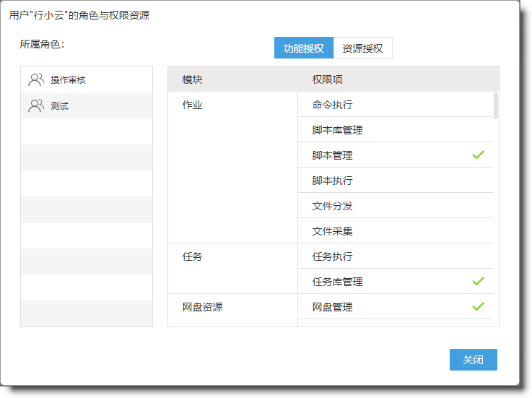Switch to the 资源授权 tab

[362, 48]
